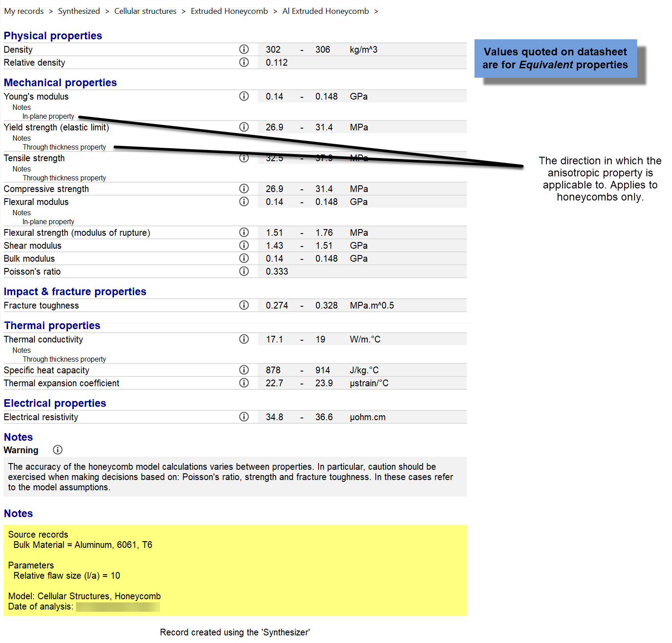This screenshot has height=643, width=672.
Task: Click Relative flaw size (l/a) = 10
Action: (67, 576)
